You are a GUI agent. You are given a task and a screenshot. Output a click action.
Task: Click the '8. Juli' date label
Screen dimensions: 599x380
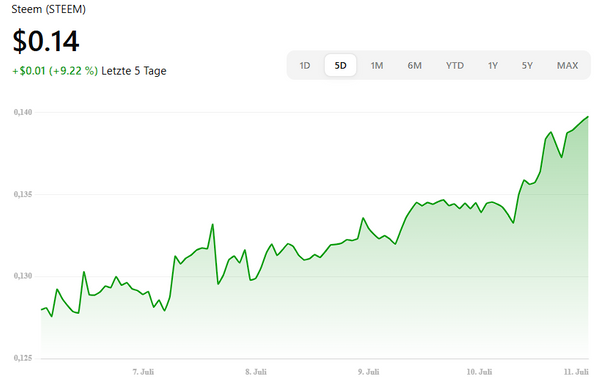[256, 372]
